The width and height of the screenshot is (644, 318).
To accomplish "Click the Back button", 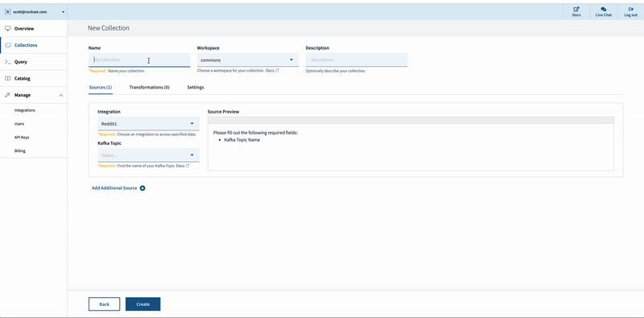I will [105, 304].
